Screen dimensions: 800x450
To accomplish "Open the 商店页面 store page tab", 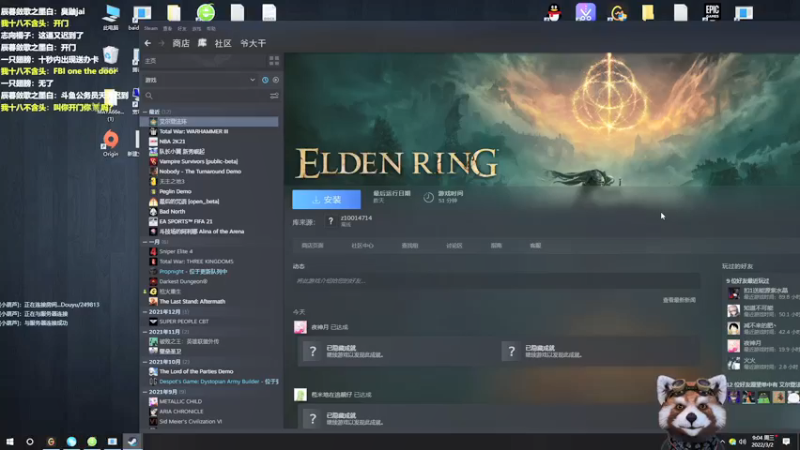I will (x=312, y=245).
